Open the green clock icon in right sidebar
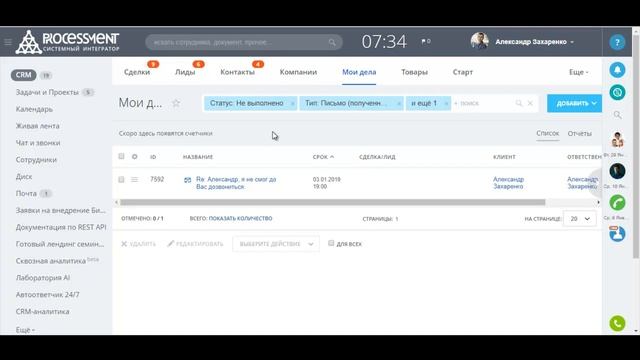640x360 pixels. 617,92
